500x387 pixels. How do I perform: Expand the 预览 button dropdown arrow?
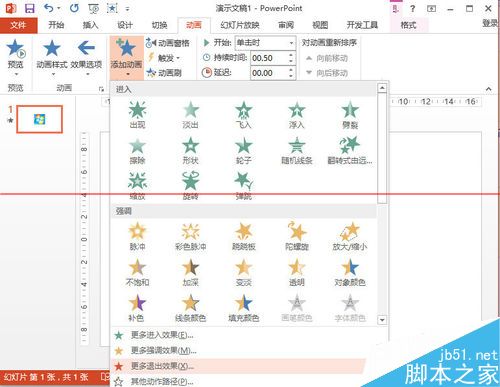[16, 73]
